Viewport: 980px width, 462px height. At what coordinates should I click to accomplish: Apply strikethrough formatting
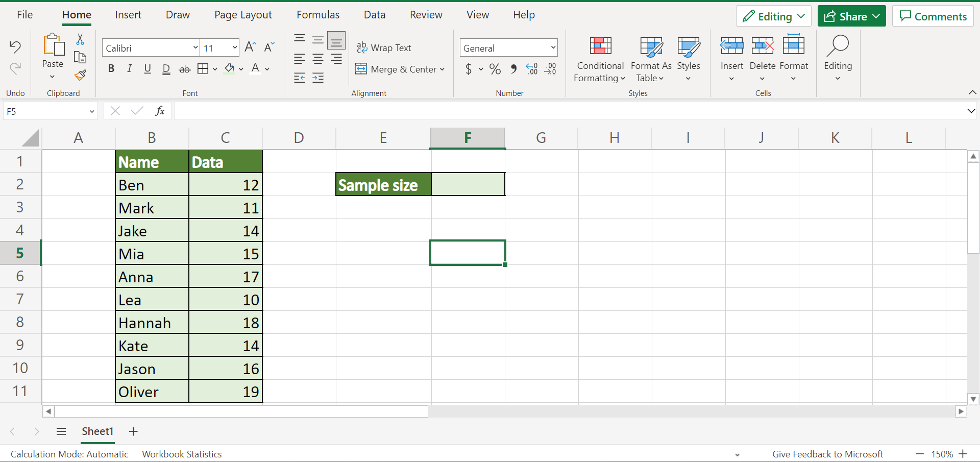pos(184,69)
